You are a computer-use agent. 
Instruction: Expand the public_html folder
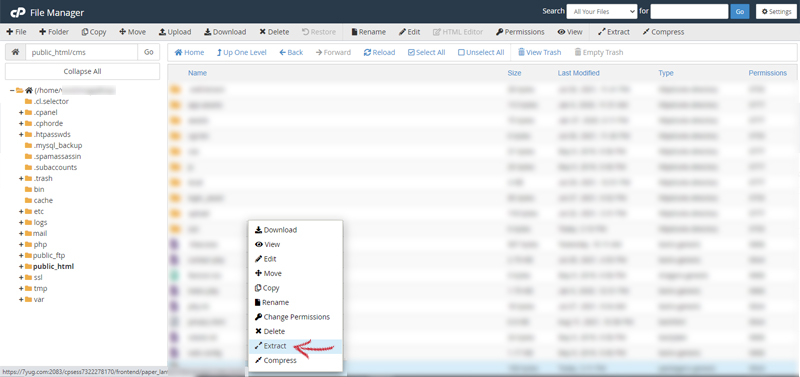(21, 266)
